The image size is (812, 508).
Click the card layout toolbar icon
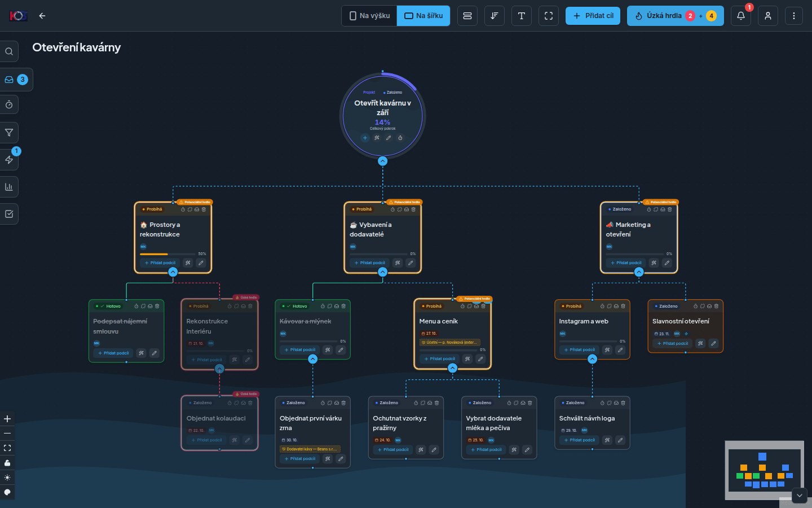point(467,16)
